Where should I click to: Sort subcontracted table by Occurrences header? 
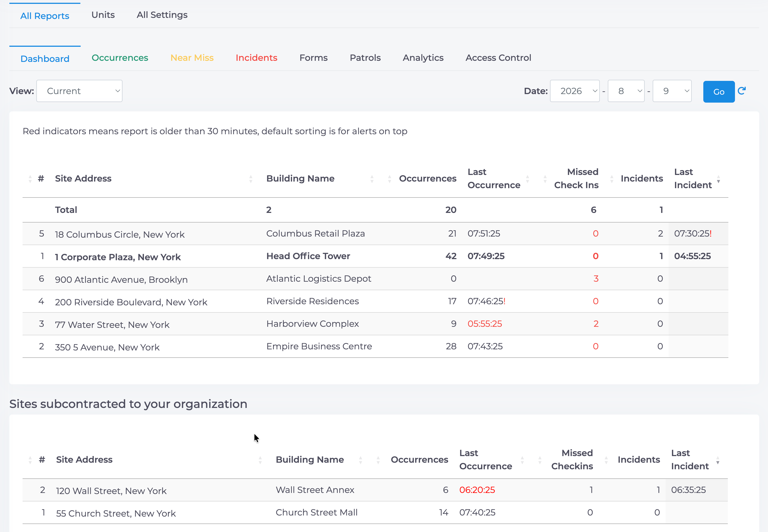tap(419, 460)
